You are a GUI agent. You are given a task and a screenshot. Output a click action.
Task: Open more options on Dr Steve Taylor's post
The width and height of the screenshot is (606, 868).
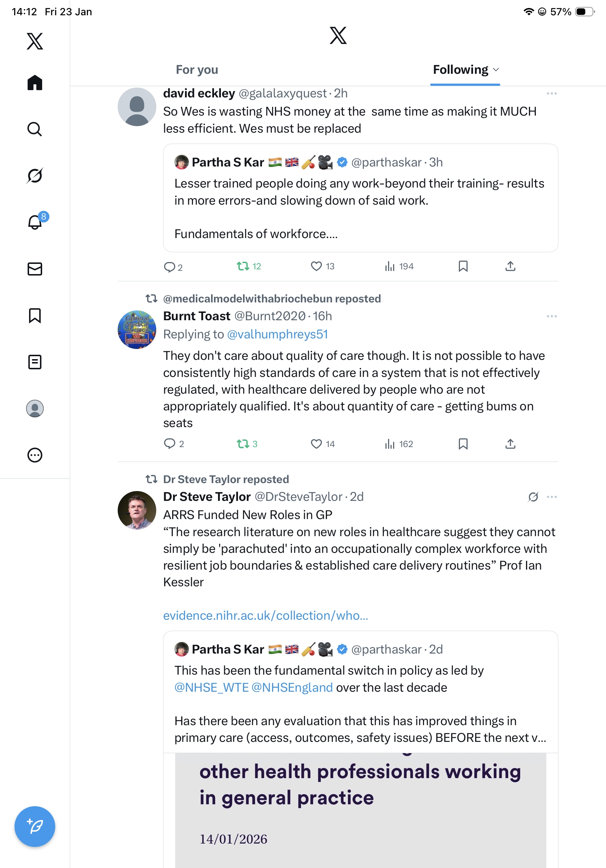[551, 497]
